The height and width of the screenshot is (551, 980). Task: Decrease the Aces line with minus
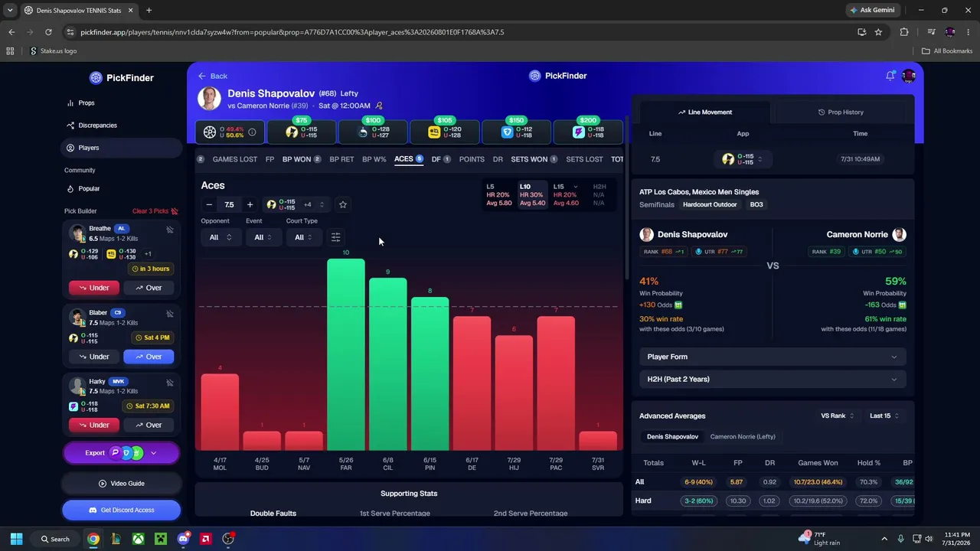[x=209, y=204]
